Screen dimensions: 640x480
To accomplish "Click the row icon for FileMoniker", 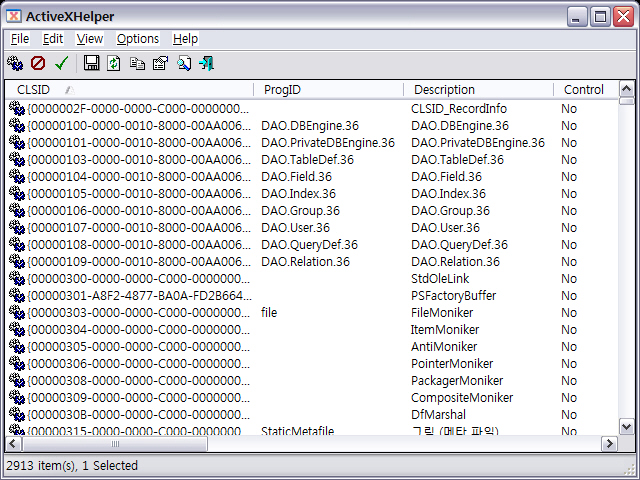I will click(x=17, y=313).
